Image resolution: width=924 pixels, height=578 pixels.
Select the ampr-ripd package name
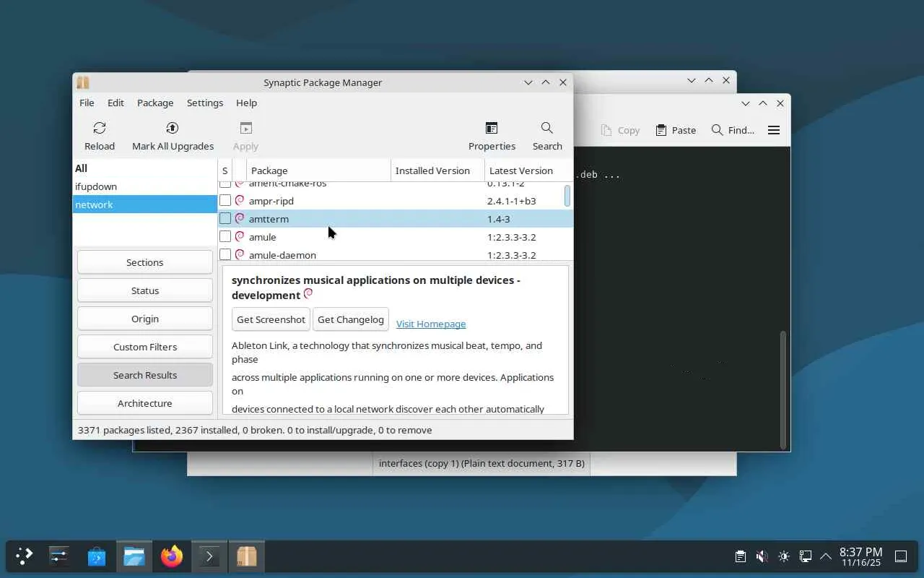[x=271, y=200]
